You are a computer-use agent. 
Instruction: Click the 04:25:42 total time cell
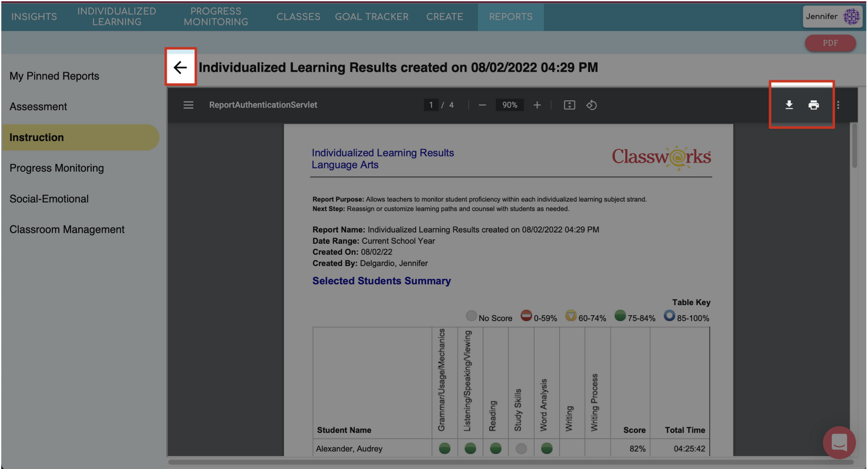689,449
